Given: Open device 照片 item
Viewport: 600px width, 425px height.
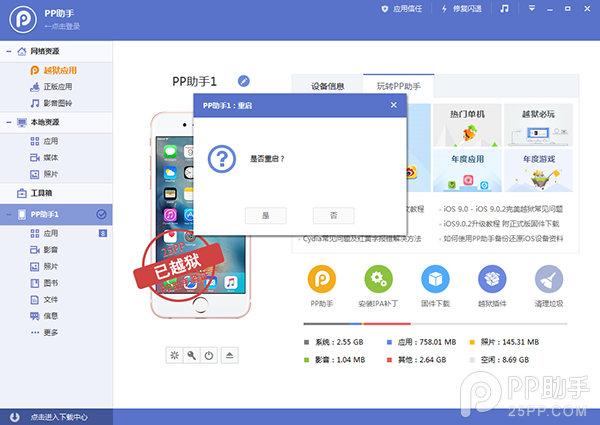Looking at the screenshot, I should tap(44, 266).
